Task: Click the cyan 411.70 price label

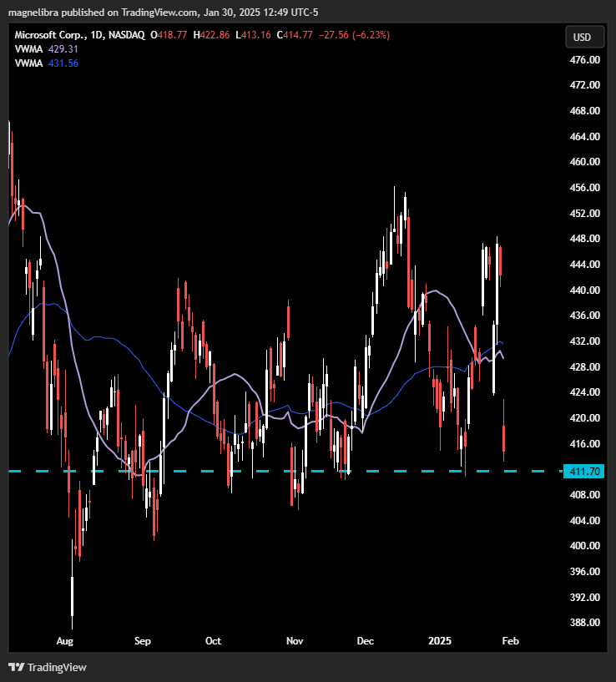Action: 583,471
